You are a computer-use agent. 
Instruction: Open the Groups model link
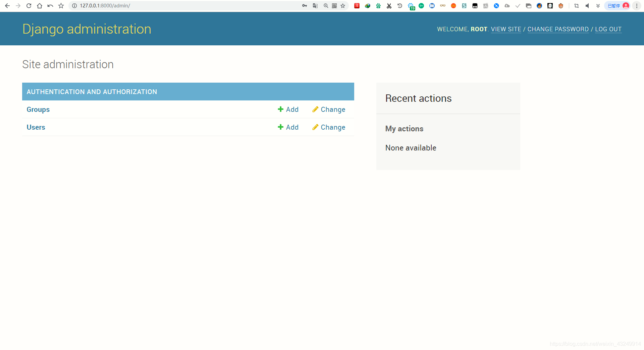coord(38,110)
